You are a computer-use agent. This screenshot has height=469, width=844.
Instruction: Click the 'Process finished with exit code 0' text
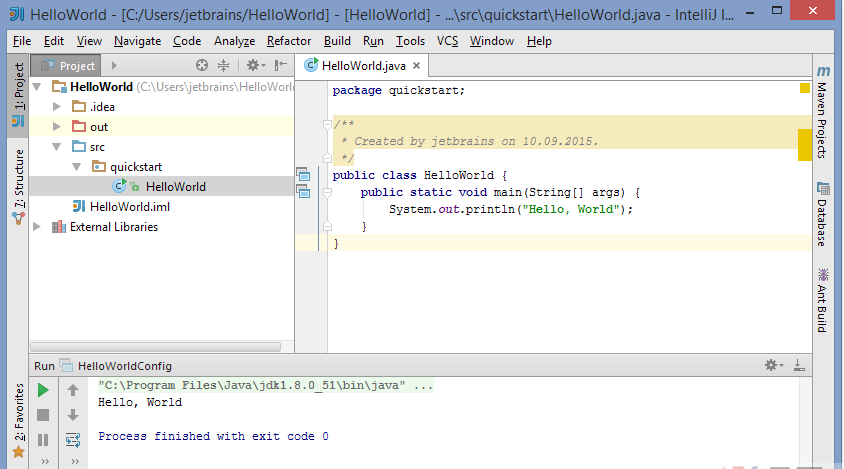[213, 436]
